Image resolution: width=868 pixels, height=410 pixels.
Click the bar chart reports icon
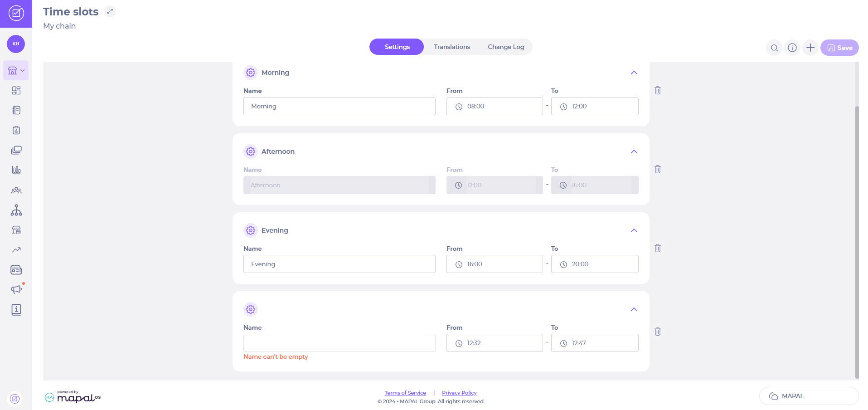tap(16, 170)
